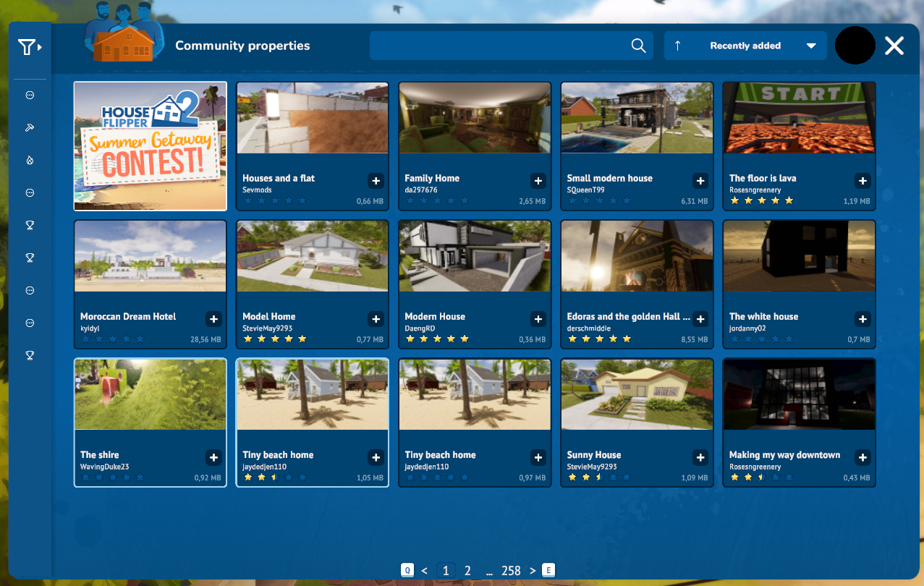The width and height of the screenshot is (924, 586).
Task: Add The shire with plus button
Action: point(213,457)
